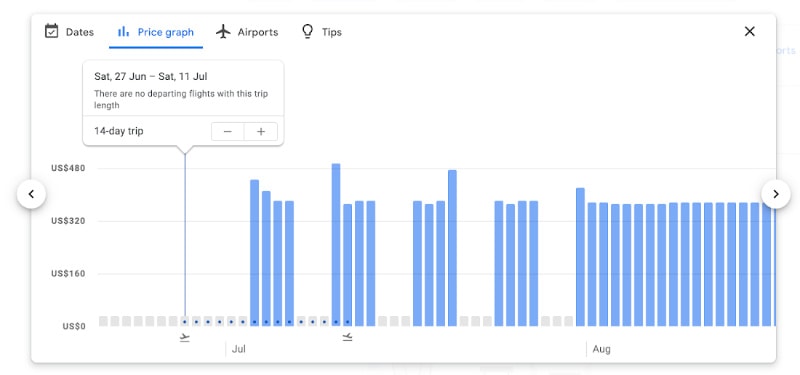Click the departure plane marker under the graph

click(x=185, y=337)
